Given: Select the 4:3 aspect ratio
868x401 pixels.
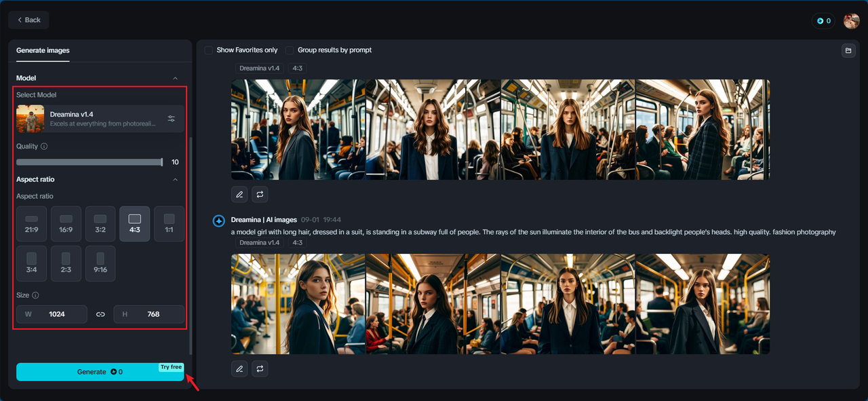Looking at the screenshot, I should pyautogui.click(x=135, y=224).
